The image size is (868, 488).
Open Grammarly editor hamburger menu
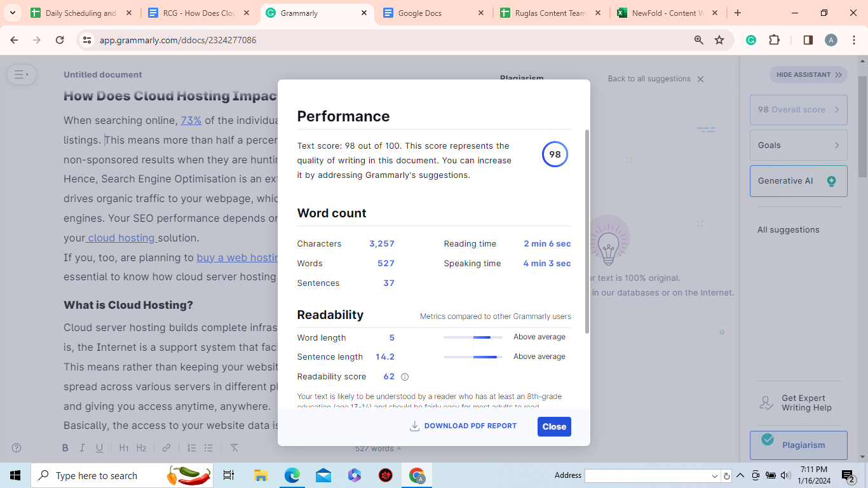coord(21,74)
